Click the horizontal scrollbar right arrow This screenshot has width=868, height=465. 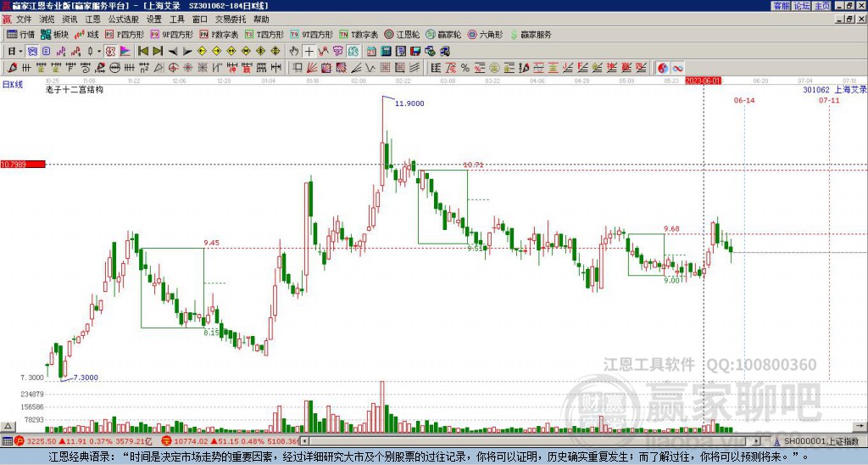[757, 441]
